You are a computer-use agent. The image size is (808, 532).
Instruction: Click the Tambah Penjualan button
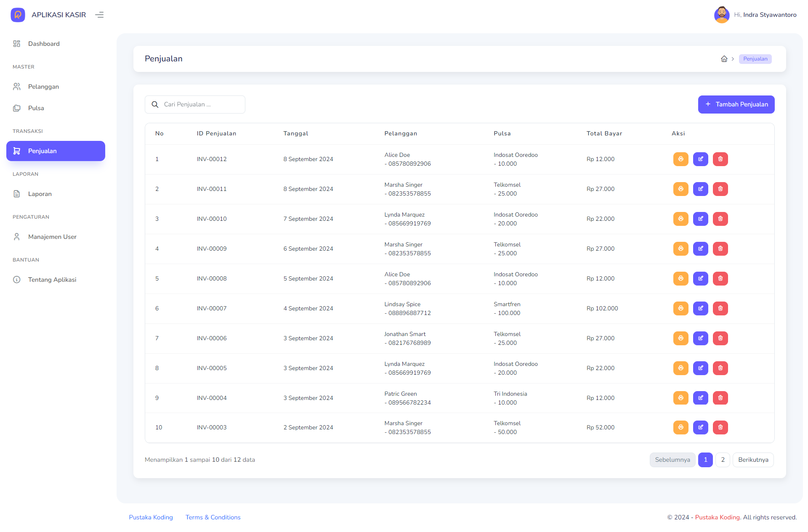(736, 104)
